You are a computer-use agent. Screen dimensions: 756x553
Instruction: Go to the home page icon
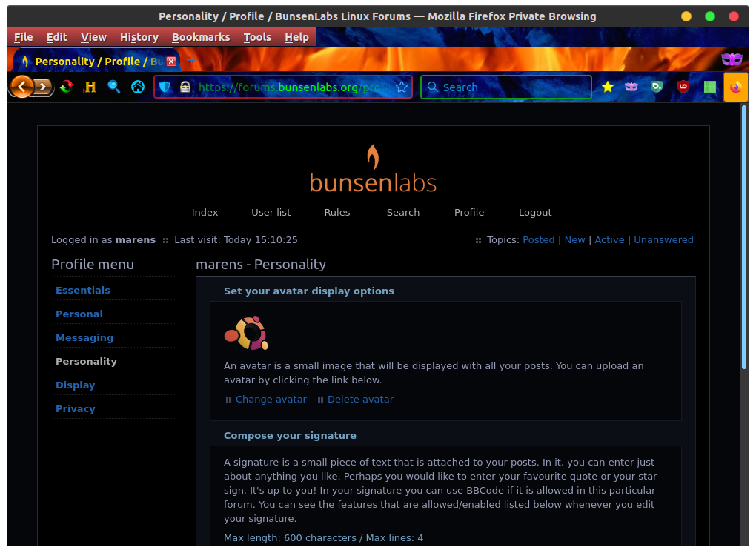coord(138,87)
